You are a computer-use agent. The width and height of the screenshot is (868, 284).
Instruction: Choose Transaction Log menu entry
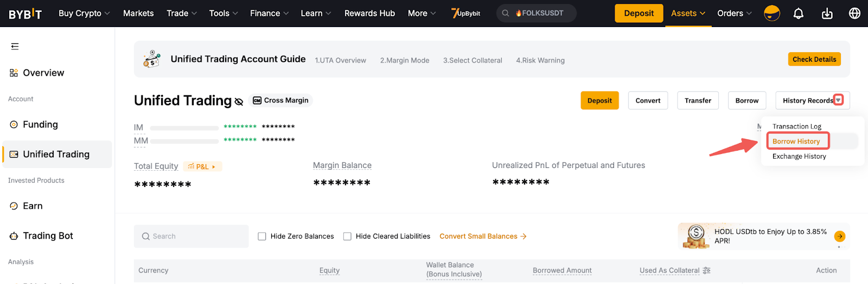796,126
